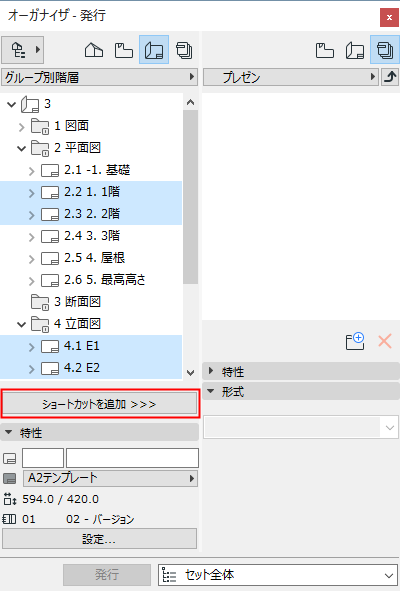Collapse the 形式 section
The image size is (400, 591).
point(211,391)
